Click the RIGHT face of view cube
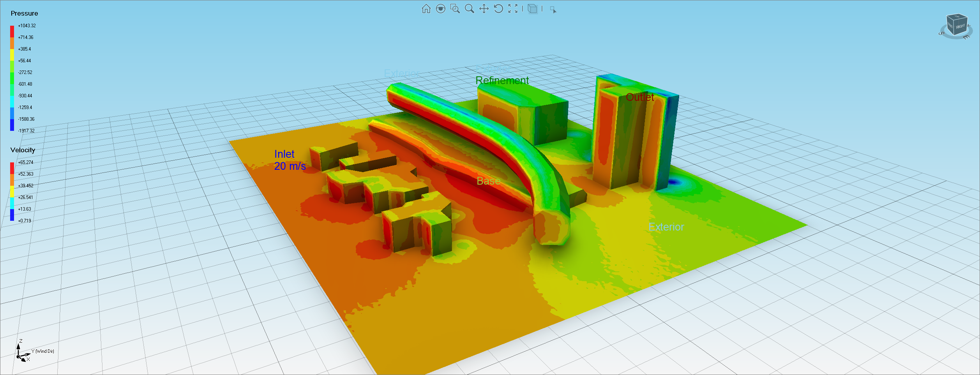The width and height of the screenshot is (980, 375). (961, 27)
